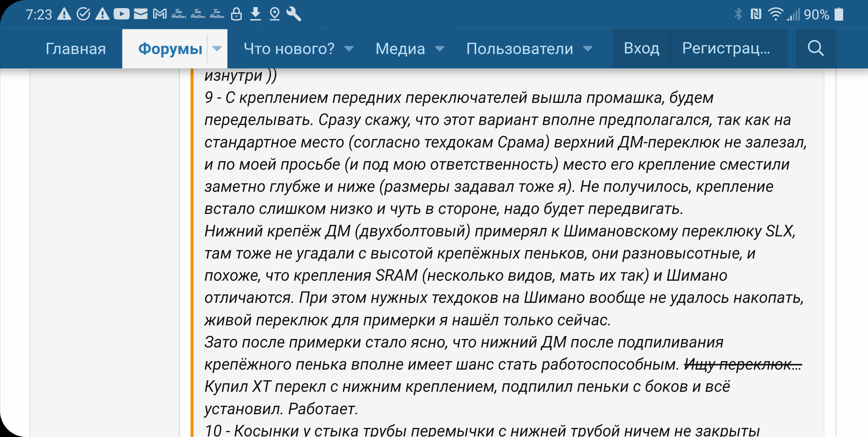Open the Форумы tab
The height and width of the screenshot is (437, 868).
click(x=170, y=49)
